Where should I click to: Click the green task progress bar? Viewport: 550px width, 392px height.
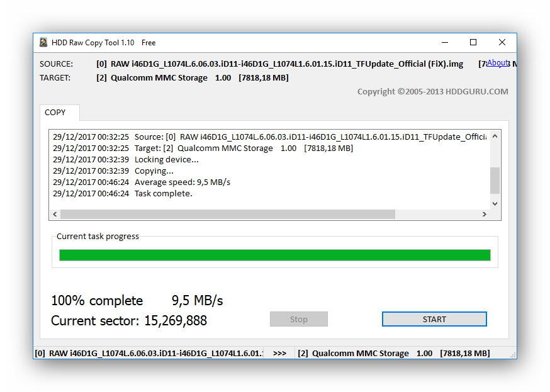pyautogui.click(x=274, y=255)
